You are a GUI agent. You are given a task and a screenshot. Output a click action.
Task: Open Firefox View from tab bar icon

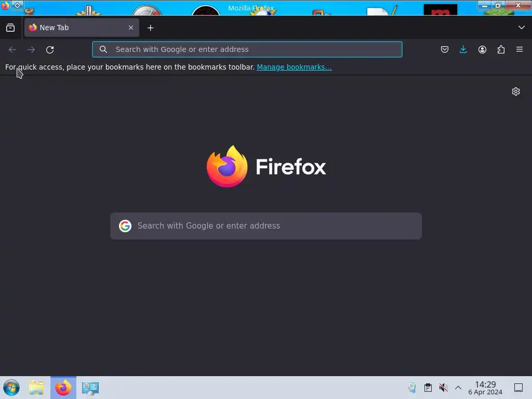click(x=10, y=28)
